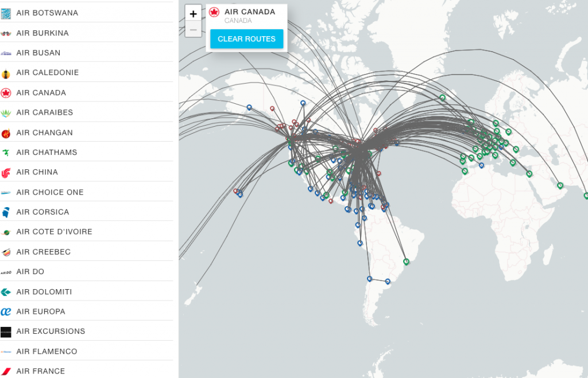Click the Air China phoenix logo icon
The image size is (588, 378).
6,173
